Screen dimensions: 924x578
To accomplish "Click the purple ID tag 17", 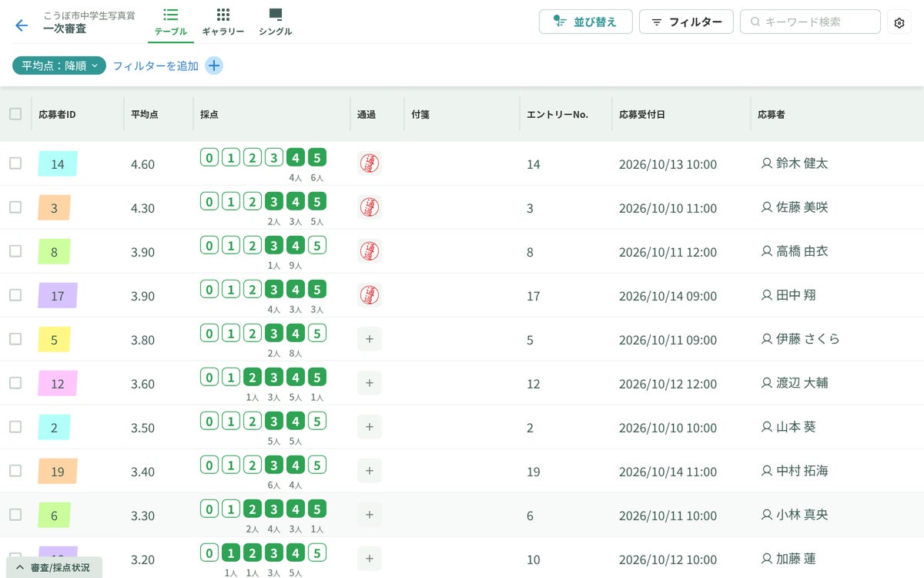I will (58, 295).
